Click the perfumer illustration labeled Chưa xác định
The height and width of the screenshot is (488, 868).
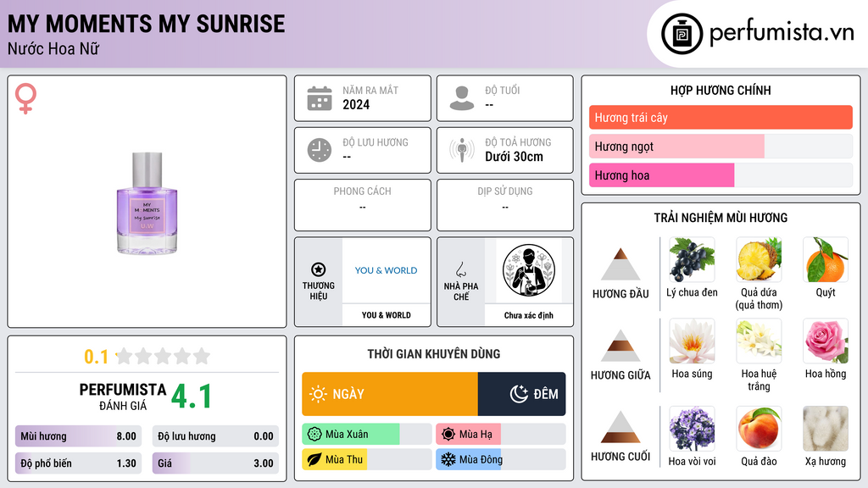coord(529,270)
